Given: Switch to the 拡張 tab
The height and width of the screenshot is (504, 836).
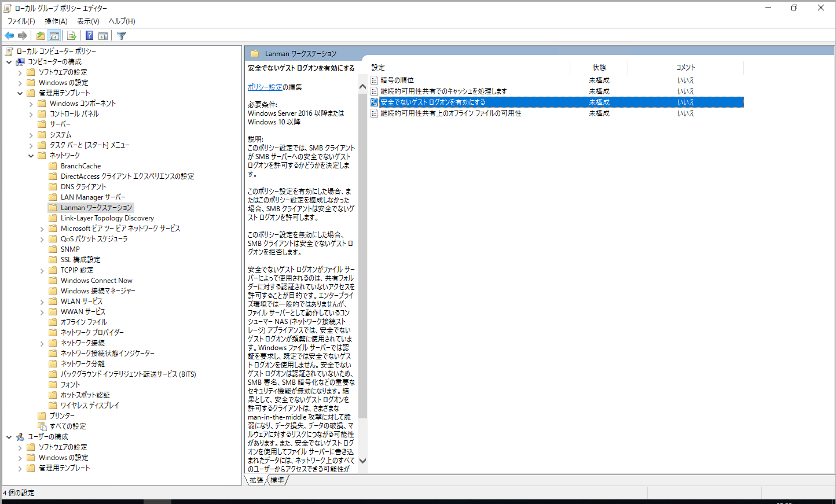Looking at the screenshot, I should coord(256,480).
